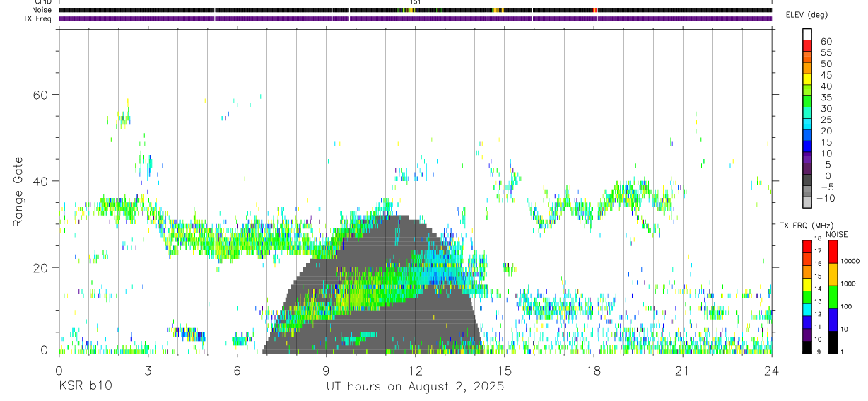Click the 12 tick label on UT hours axis
The image size is (868, 401).
coord(415,370)
